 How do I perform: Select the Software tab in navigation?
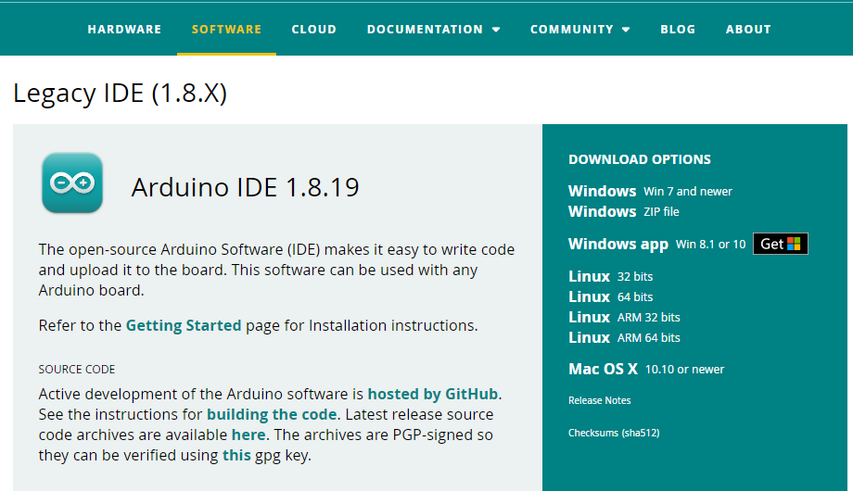pos(226,30)
